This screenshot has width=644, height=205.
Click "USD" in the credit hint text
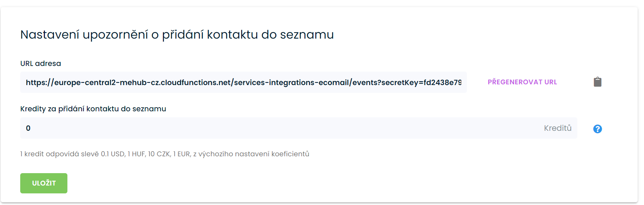[118, 154]
